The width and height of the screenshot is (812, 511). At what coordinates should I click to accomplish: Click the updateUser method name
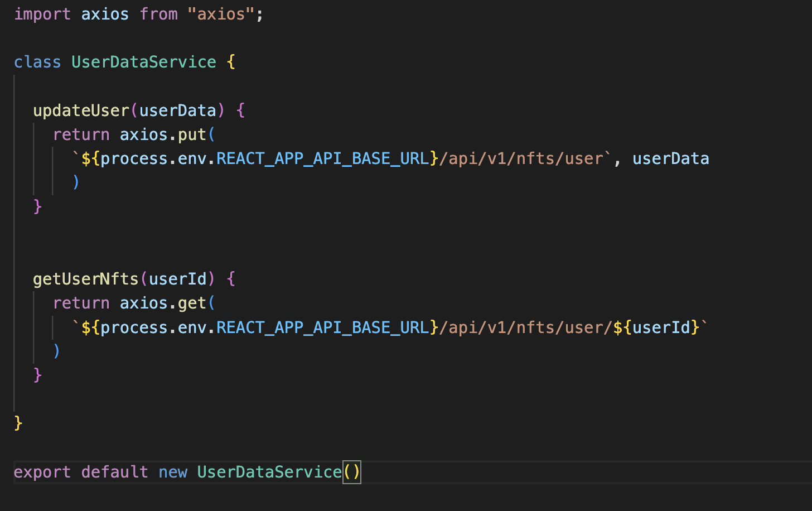click(81, 110)
